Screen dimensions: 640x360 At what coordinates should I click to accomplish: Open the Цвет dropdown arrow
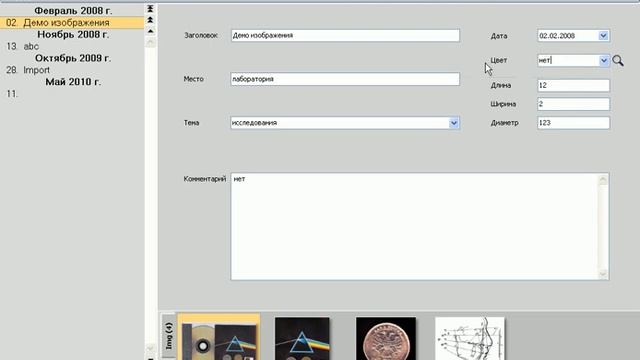point(604,60)
